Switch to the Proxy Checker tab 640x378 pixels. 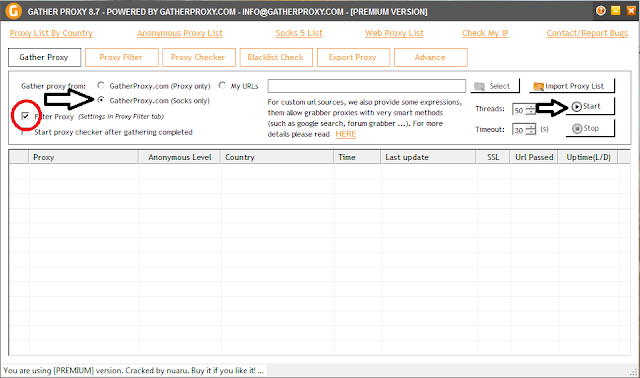coord(198,57)
